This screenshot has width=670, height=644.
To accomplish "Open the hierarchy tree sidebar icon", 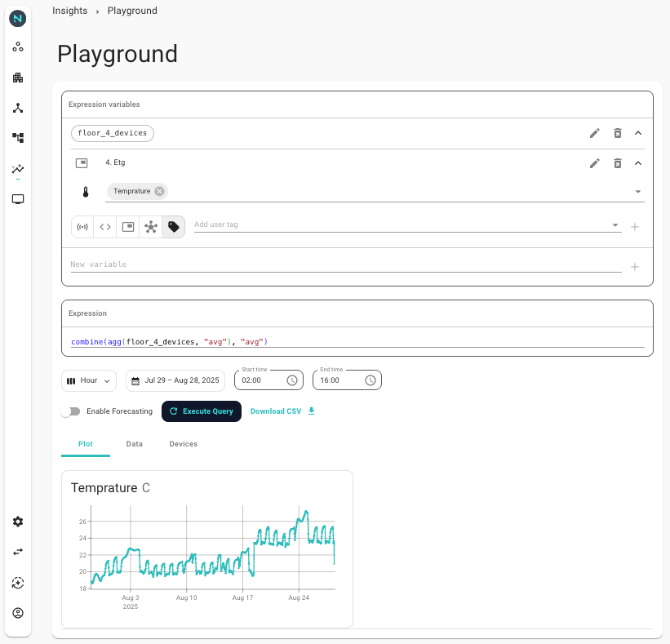I will click(17, 138).
